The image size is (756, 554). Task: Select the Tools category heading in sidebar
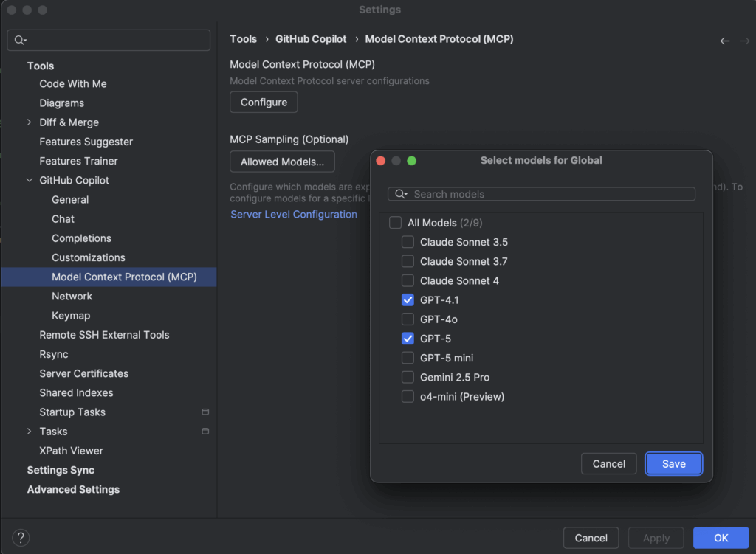pos(41,66)
